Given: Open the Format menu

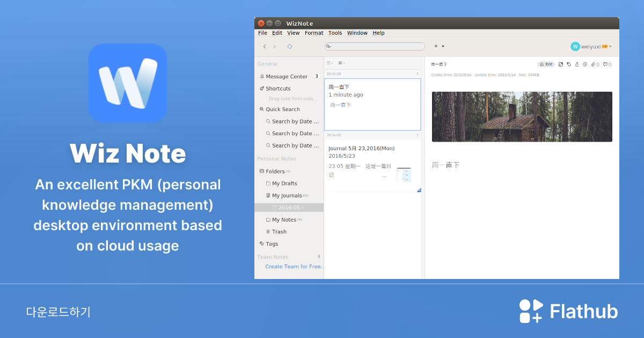Looking at the screenshot, I should coord(314,33).
